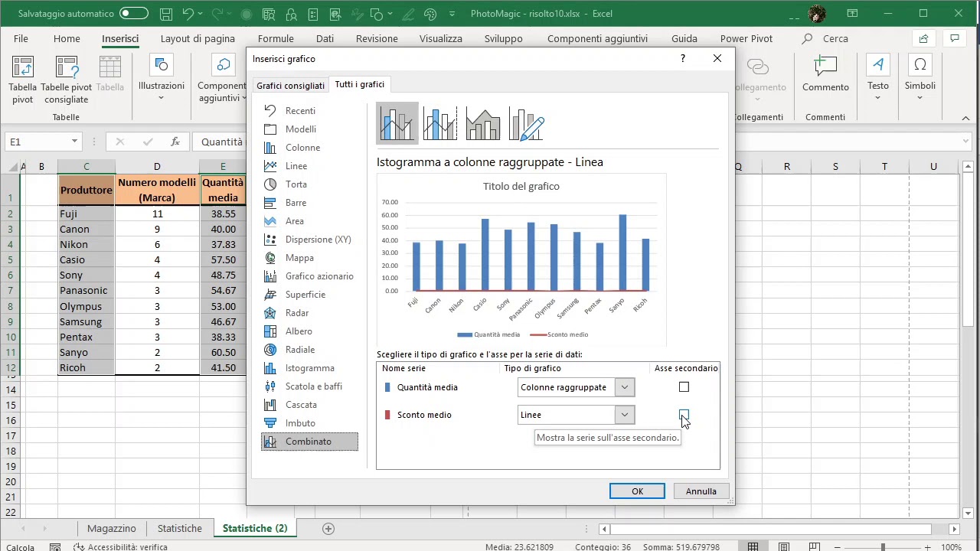Enable secondary axis for Sconto medio
The image size is (980, 551).
pyautogui.click(x=684, y=415)
